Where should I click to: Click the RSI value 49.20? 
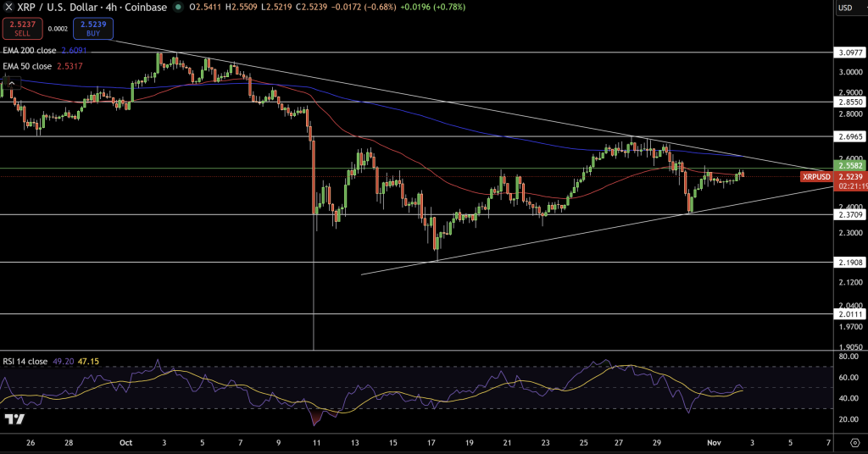(x=63, y=362)
